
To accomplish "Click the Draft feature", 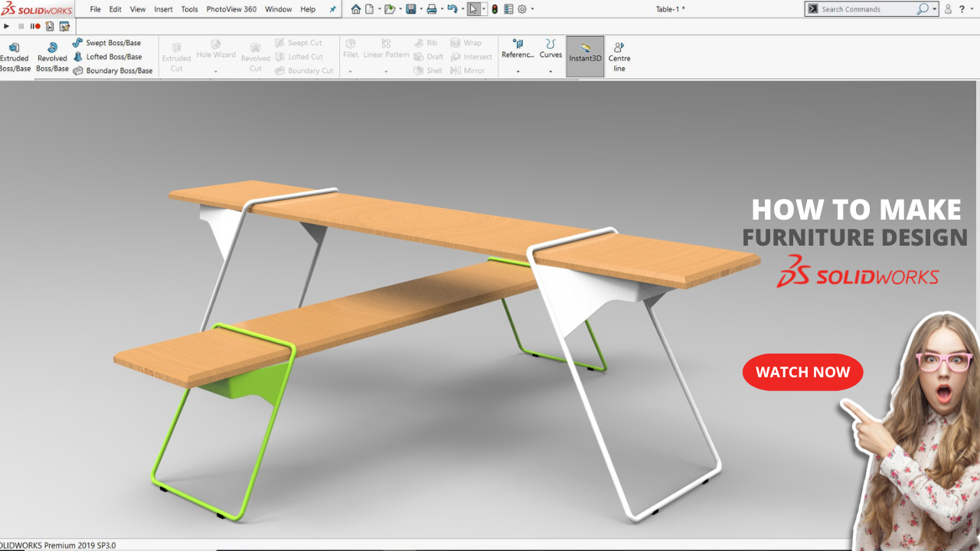I will tap(429, 57).
